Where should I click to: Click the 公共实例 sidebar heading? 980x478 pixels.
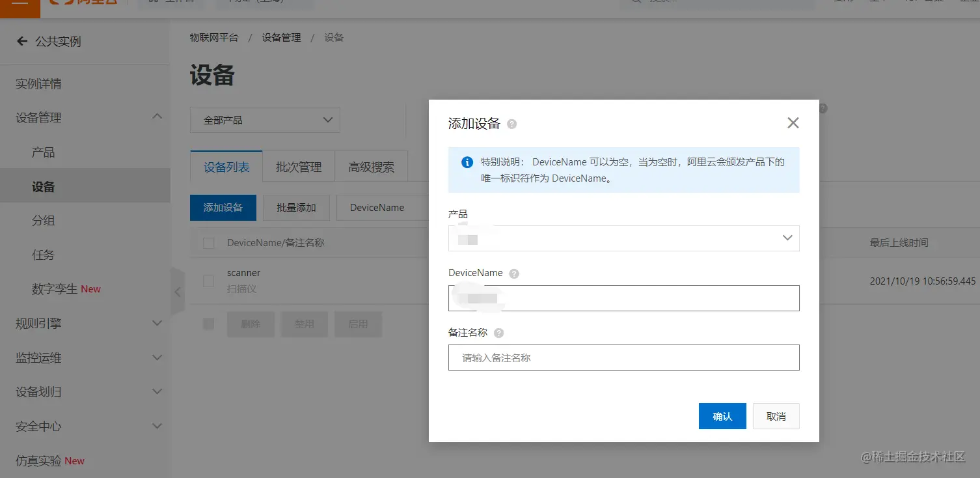coord(58,42)
